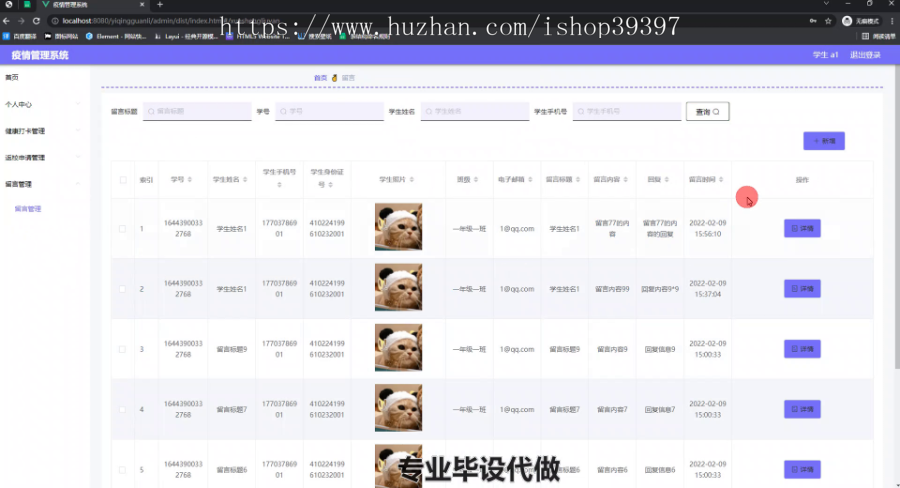Reload the page with the refresh icon
This screenshot has height=488, width=900.
coord(36,21)
